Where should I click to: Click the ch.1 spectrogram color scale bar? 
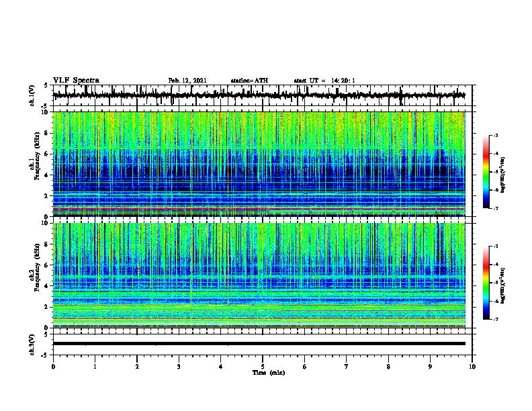tap(486, 172)
